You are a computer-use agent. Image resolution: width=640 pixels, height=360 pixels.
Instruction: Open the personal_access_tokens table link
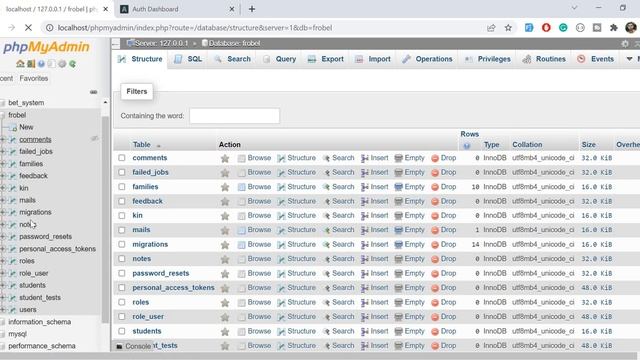point(173,288)
